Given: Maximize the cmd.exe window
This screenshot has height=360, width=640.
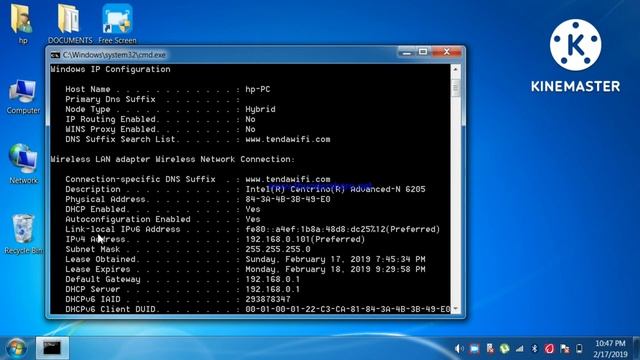Looking at the screenshot, I should coord(423,53).
